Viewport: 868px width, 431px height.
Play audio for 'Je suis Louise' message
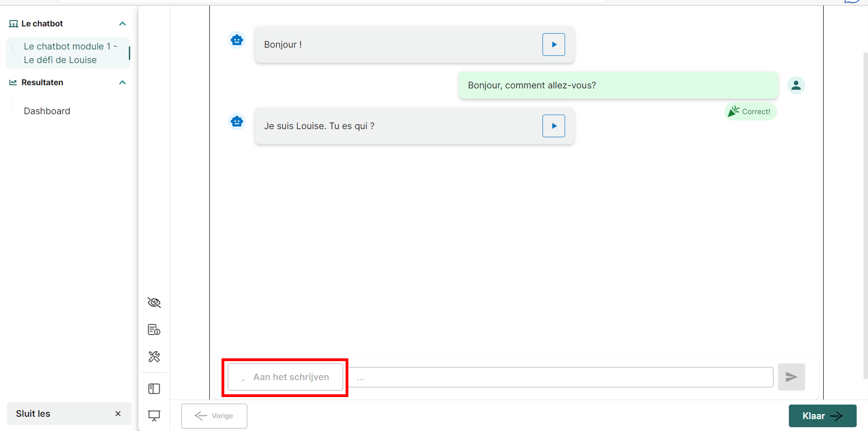click(x=553, y=126)
